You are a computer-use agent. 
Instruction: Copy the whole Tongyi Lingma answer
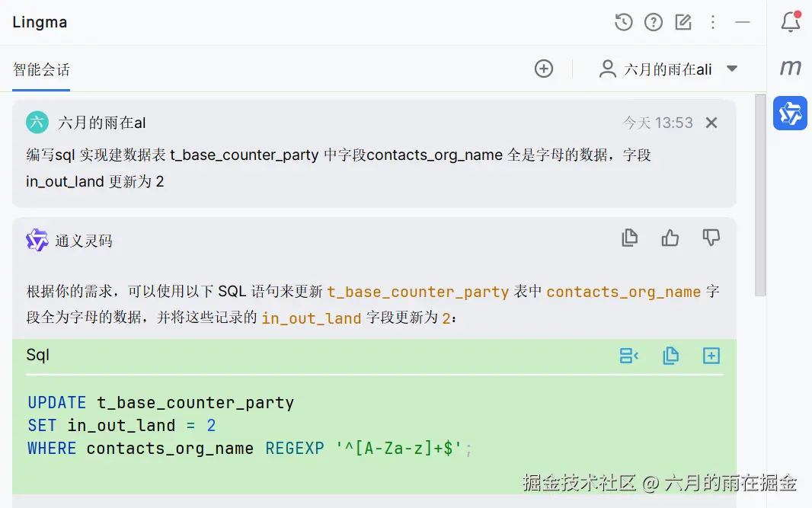[629, 238]
